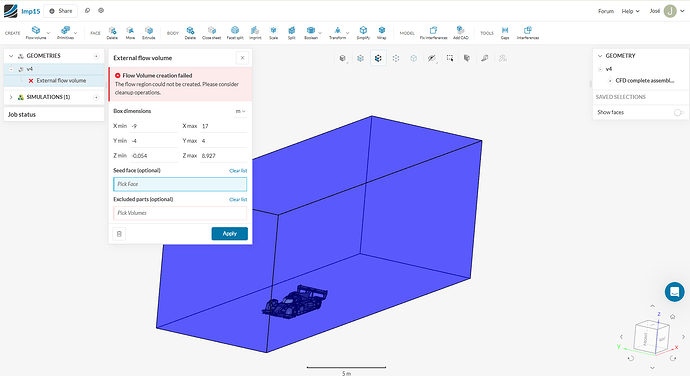Choose the Facet split tool

[235, 33]
